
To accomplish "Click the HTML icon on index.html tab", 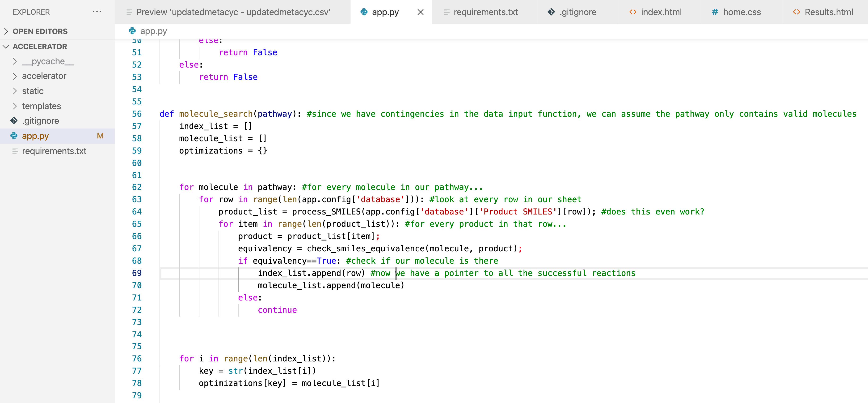I will [632, 12].
